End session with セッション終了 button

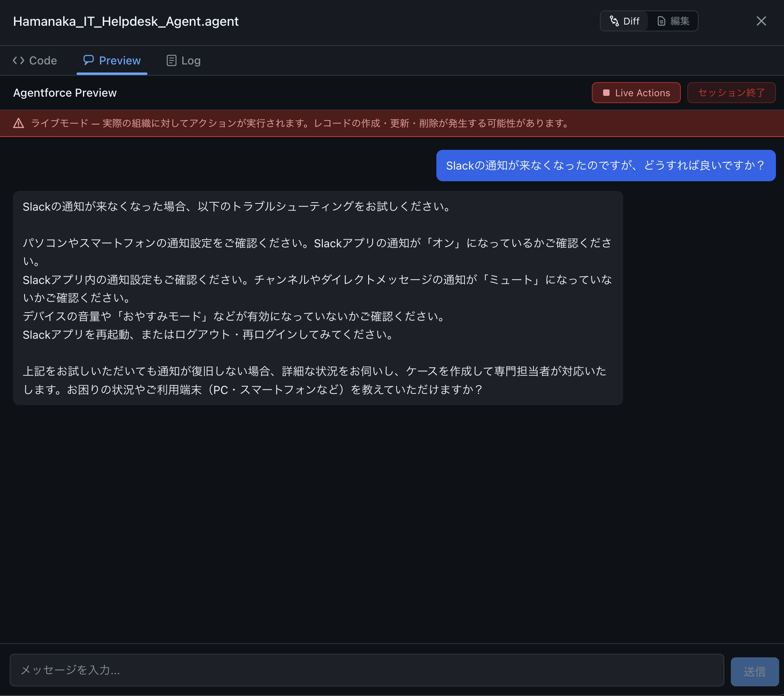pyautogui.click(x=731, y=93)
